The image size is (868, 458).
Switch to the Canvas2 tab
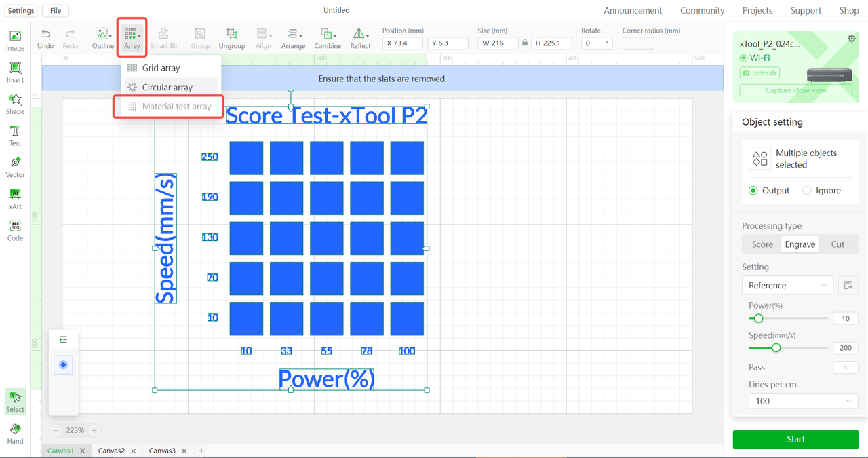111,451
